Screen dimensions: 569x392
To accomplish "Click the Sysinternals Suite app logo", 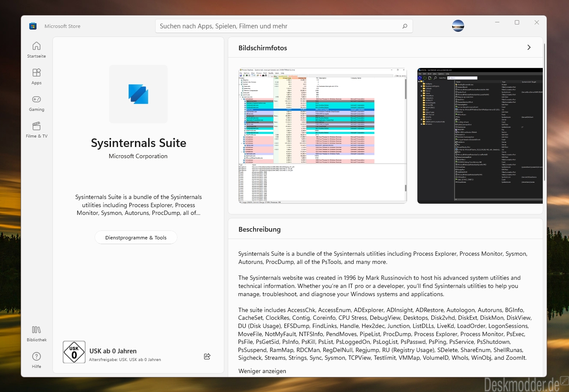I will (138, 94).
